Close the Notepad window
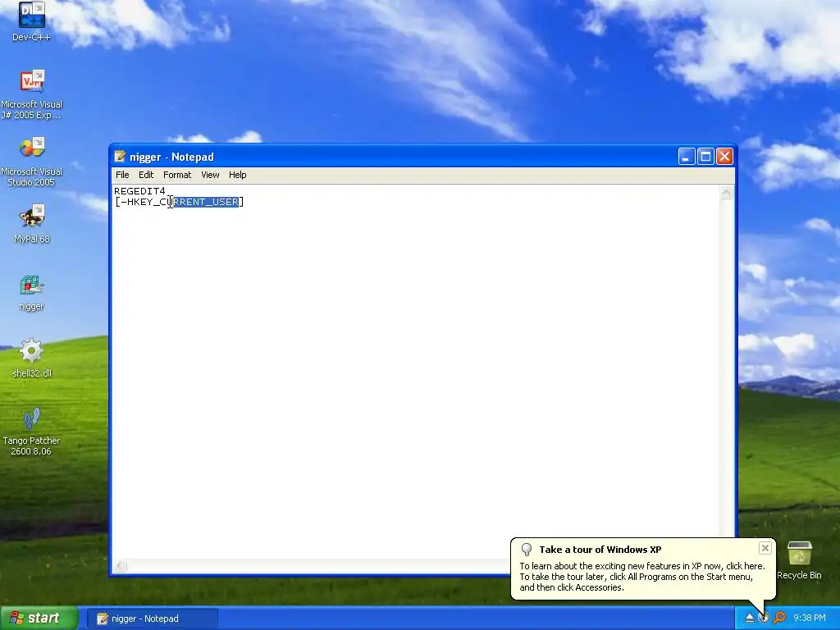 click(725, 157)
